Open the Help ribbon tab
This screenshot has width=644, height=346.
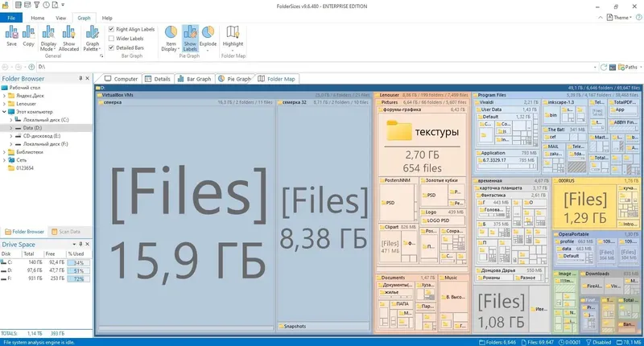pyautogui.click(x=107, y=18)
